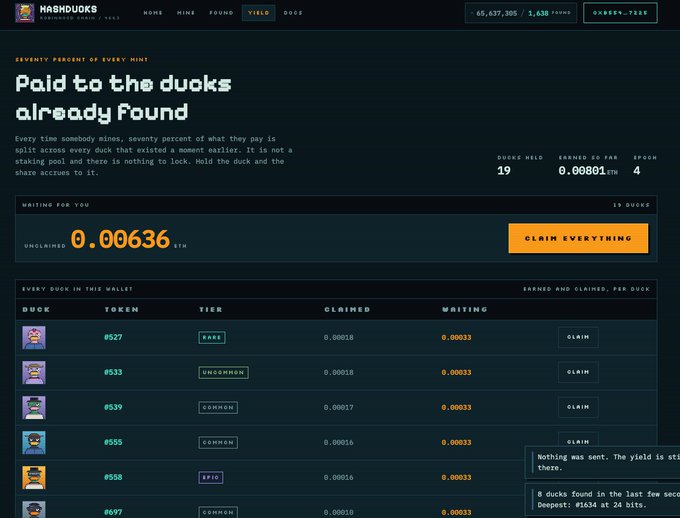Click token number #697
Image resolution: width=680 pixels, height=518 pixels.
pos(113,512)
